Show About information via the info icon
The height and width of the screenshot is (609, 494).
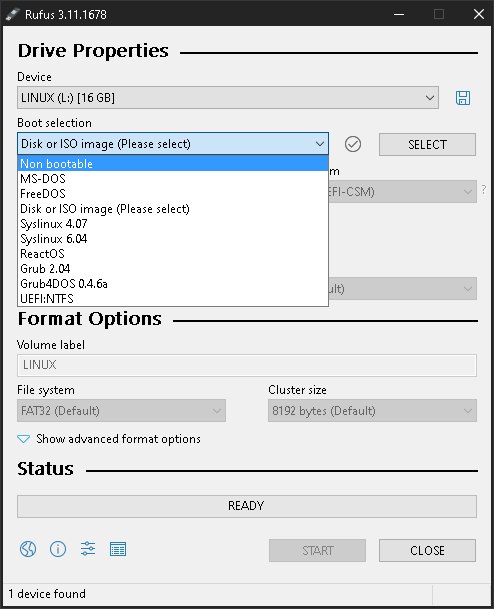click(58, 549)
